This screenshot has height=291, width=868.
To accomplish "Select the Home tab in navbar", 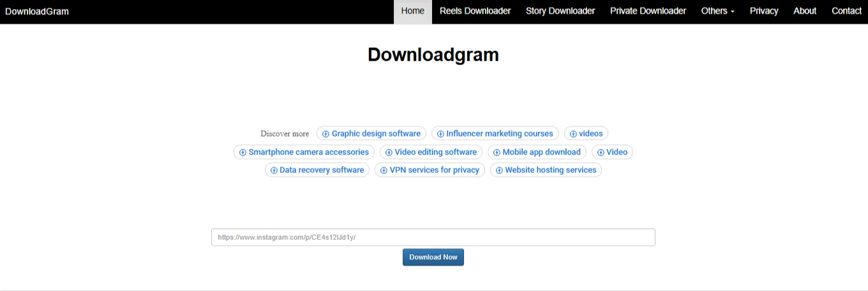I will point(413,11).
